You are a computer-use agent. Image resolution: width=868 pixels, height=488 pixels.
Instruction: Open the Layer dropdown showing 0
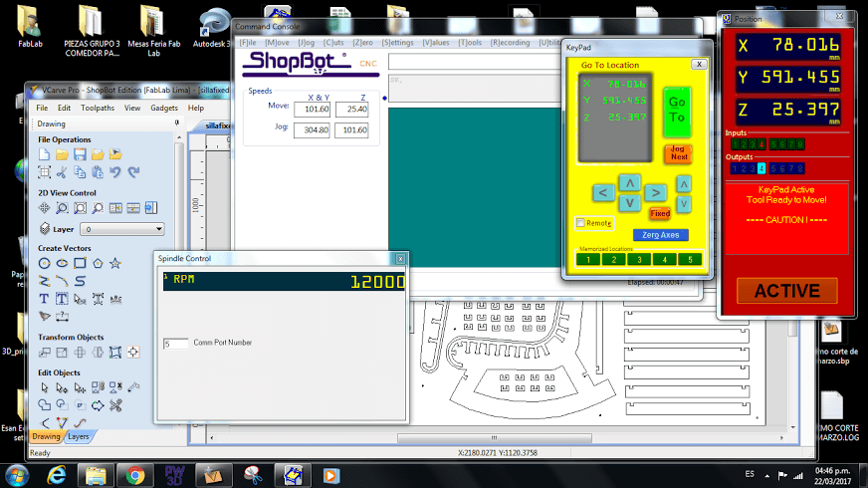[x=122, y=229]
